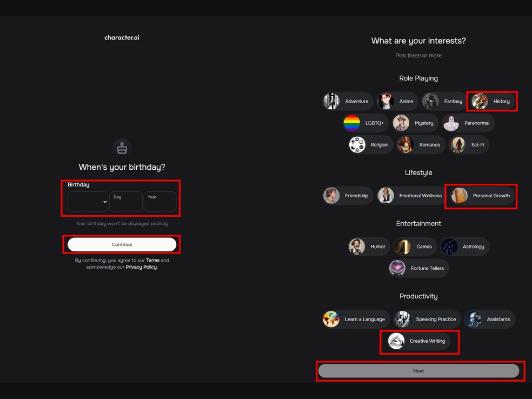The width and height of the screenshot is (532, 399).
Task: Choose the Romance interest
Action: tap(421, 144)
